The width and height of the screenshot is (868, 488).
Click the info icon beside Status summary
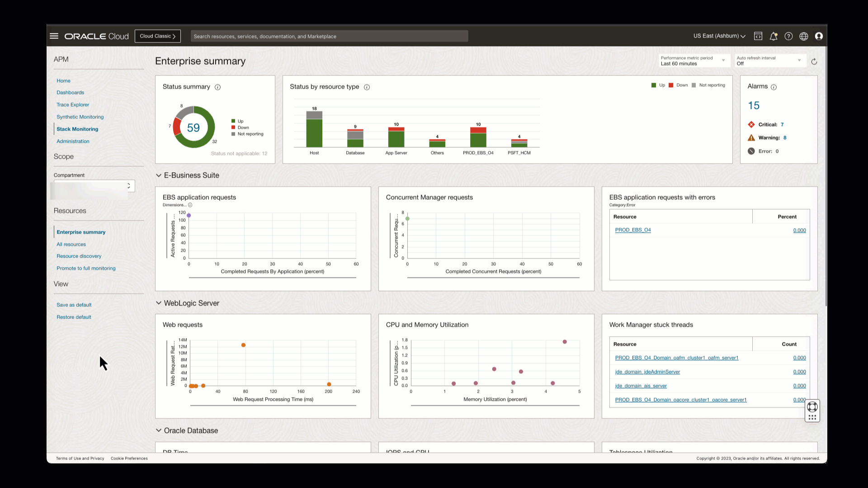pyautogui.click(x=217, y=87)
